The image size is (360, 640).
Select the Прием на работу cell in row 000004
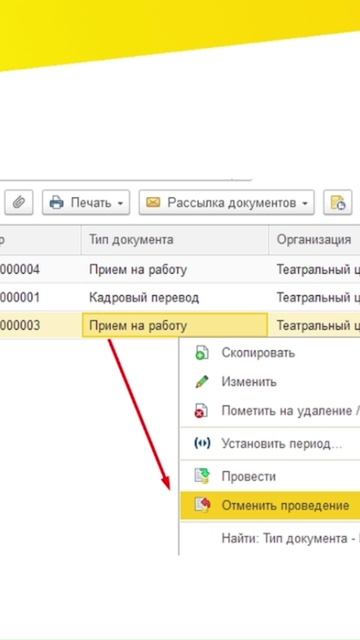175,269
